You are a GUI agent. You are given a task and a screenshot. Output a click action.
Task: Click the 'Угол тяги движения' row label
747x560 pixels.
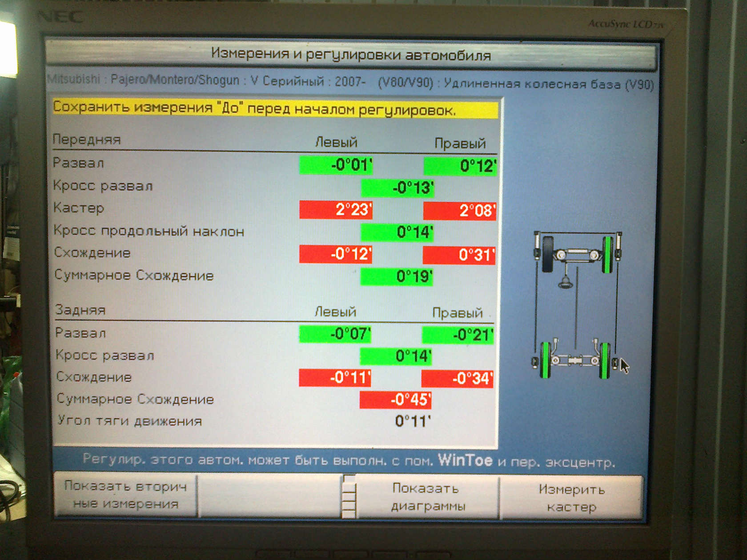pos(129,420)
